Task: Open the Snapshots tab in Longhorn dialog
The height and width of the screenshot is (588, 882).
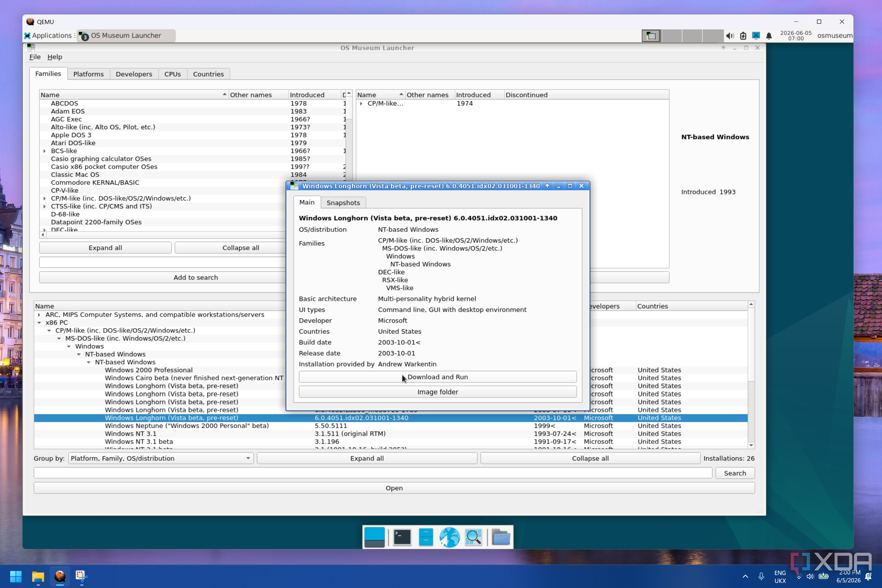Action: point(343,202)
